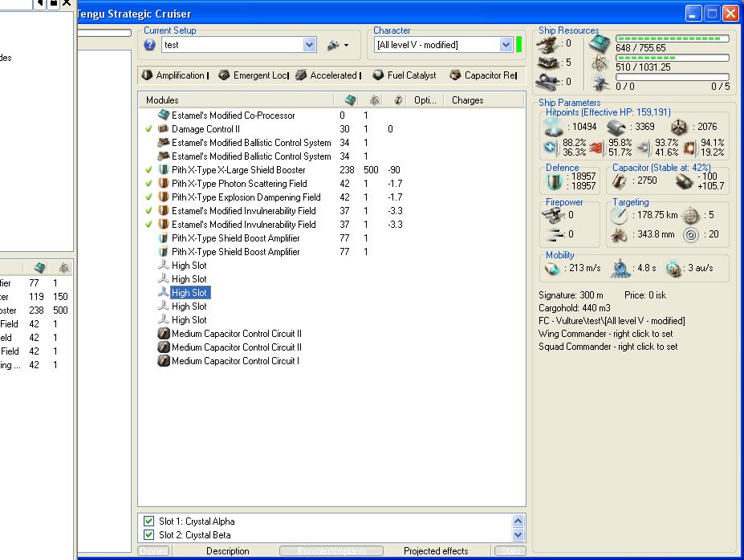The width and height of the screenshot is (744, 560).
Task: Switch to the Description tab
Action: (227, 551)
